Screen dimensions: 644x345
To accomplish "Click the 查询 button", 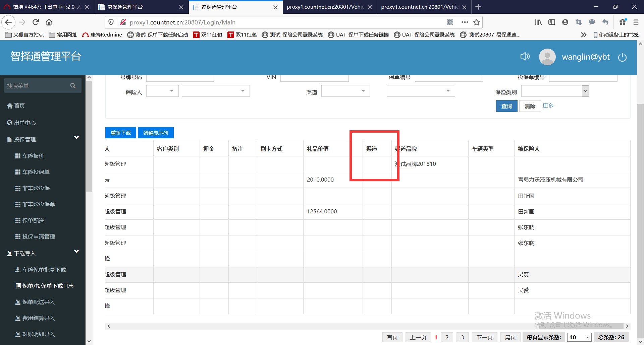I will pyautogui.click(x=506, y=106).
